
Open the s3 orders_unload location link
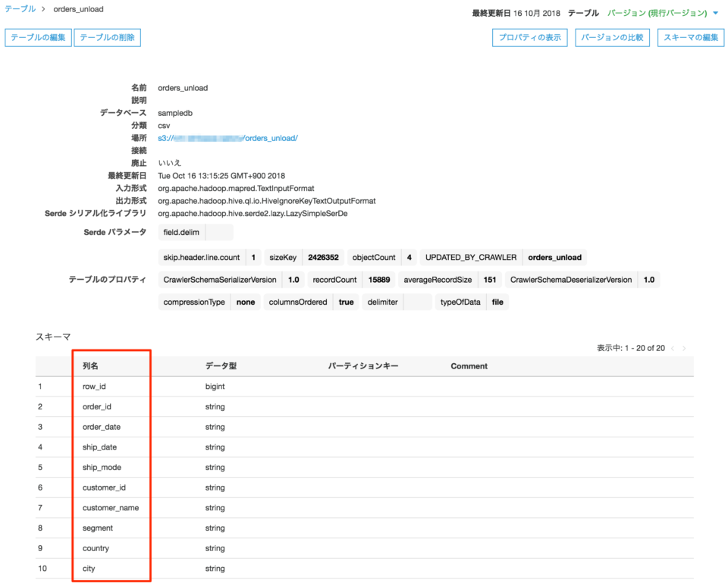[x=227, y=138]
